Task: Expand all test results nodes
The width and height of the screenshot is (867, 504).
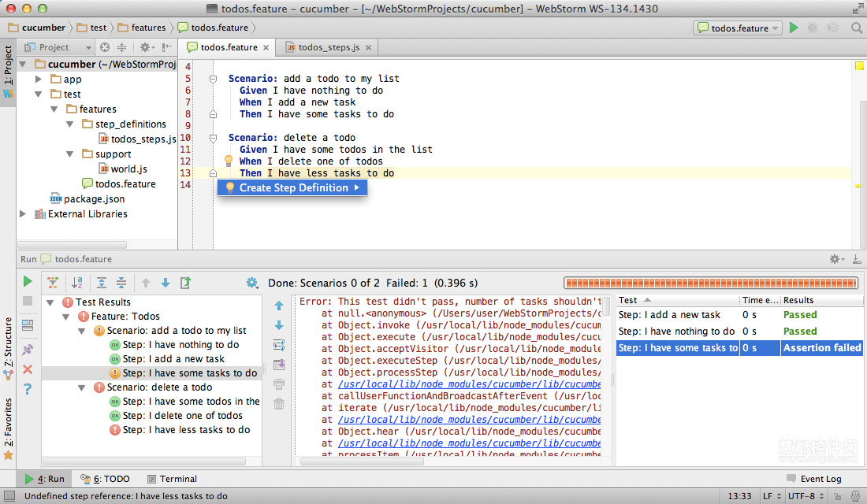Action: [x=102, y=283]
